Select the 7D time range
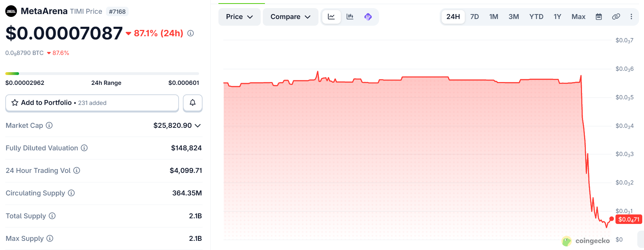 pyautogui.click(x=475, y=17)
